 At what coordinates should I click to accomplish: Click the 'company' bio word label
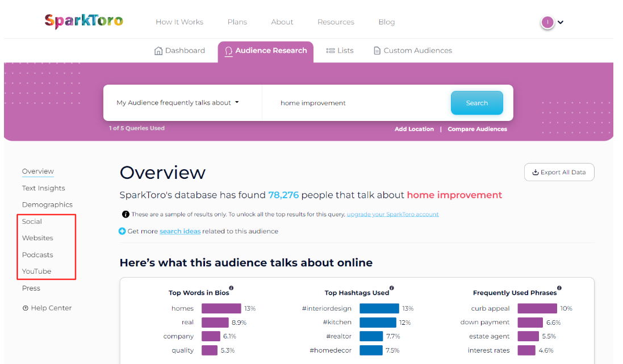click(x=178, y=336)
